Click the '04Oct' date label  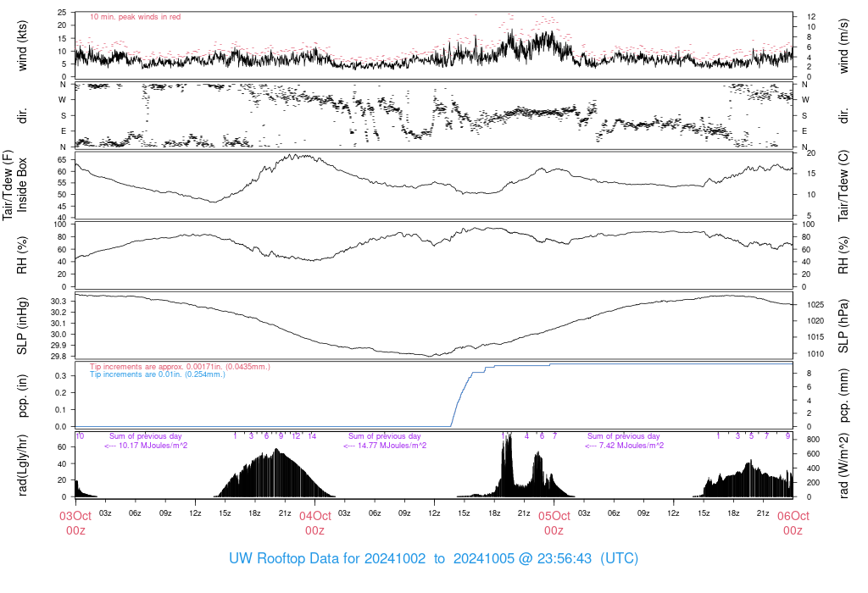[315, 516]
